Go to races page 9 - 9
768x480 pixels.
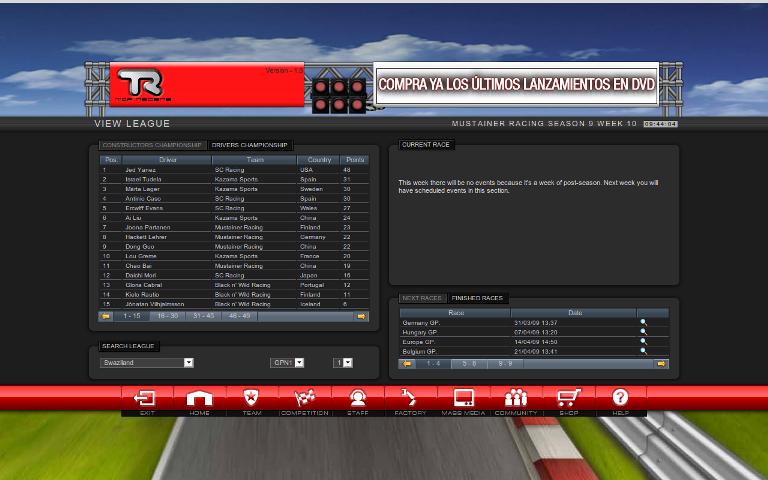pos(505,364)
